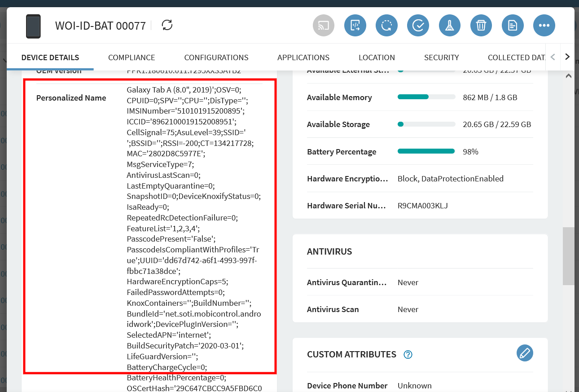
Task: Edit Custom Attributes with pencil icon
Action: [525, 353]
